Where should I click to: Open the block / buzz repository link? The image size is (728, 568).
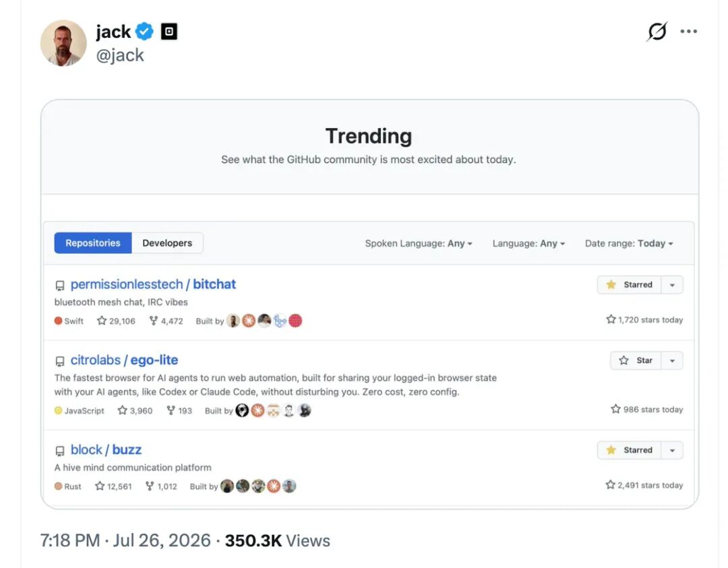106,449
